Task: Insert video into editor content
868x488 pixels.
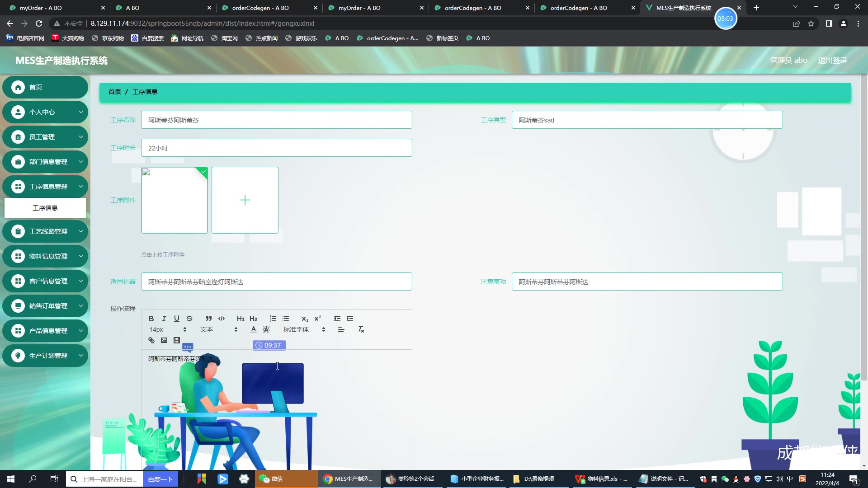Action: (x=177, y=340)
